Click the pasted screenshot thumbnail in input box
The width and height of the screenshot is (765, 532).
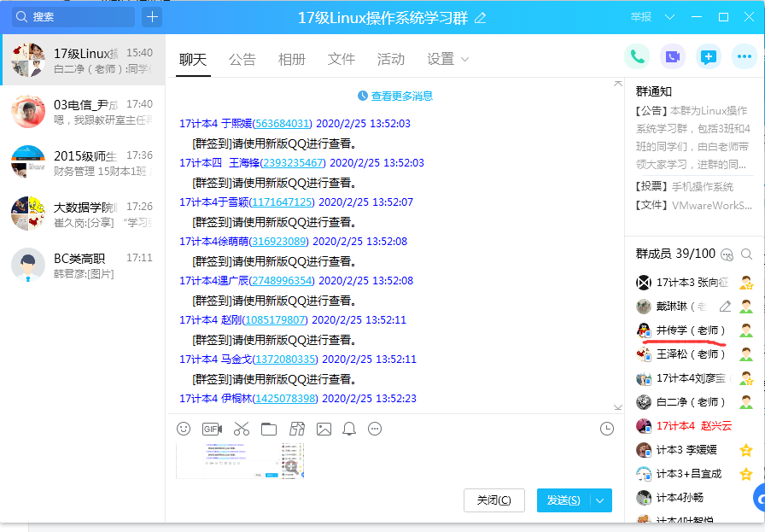pyautogui.click(x=240, y=461)
